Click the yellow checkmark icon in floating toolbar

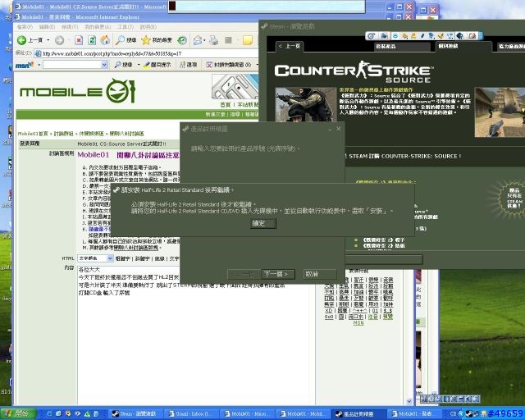[441, 36]
